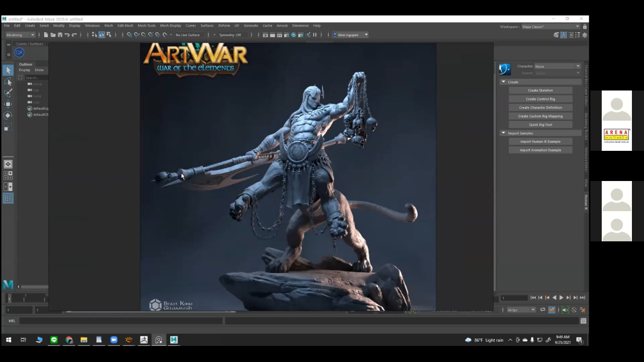Open a scene file from toolbar
Viewport: 644px width, 362px height.
[53, 35]
